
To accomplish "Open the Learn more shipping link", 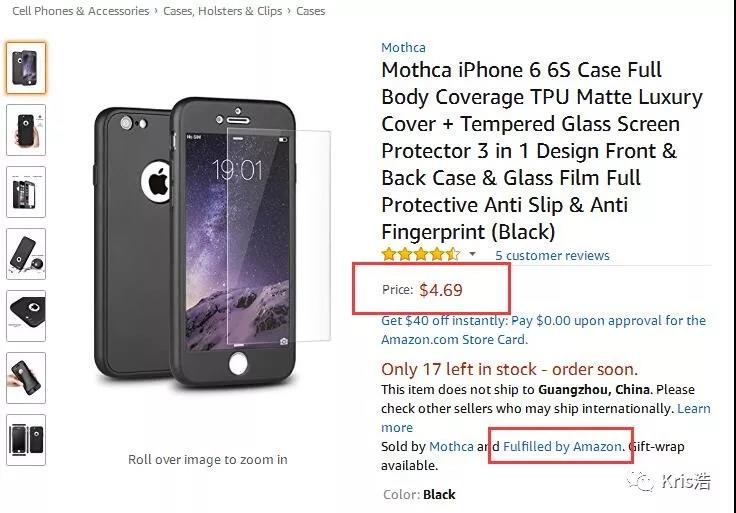I will [x=546, y=418].
